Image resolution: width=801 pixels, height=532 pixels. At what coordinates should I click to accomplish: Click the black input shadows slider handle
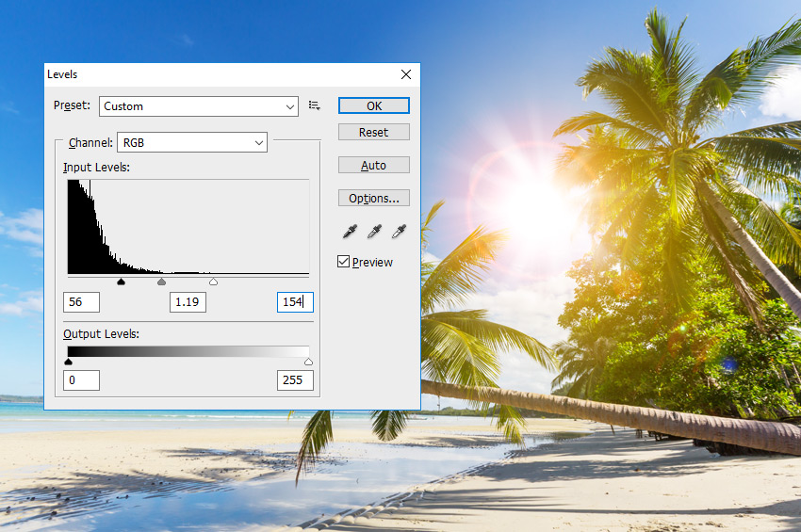click(x=121, y=282)
